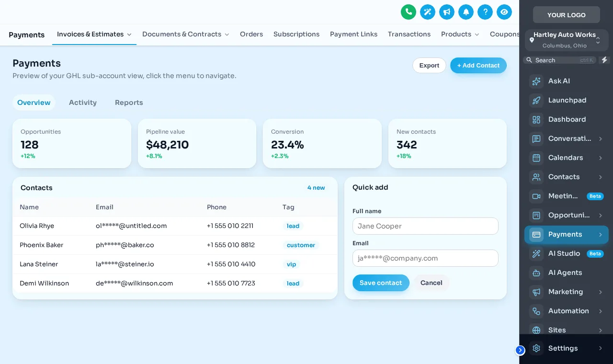The image size is (613, 364).
Task: Switch to the Activity tab
Action: click(83, 102)
